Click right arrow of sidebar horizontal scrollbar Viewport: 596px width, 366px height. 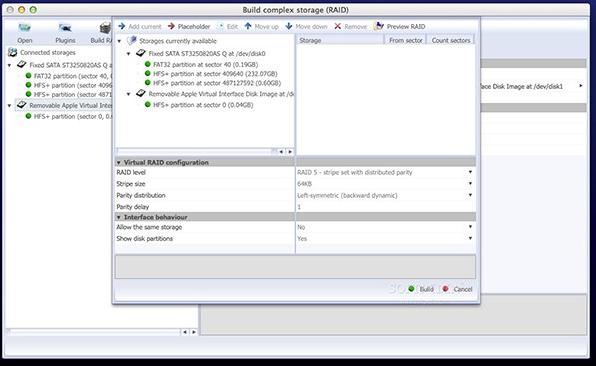tap(194, 332)
